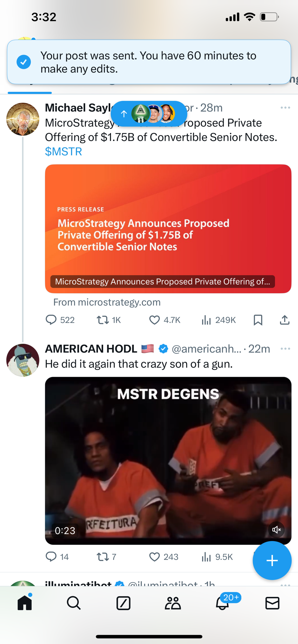Open more options on AMERICAN HODL post
298x644 pixels.
pyautogui.click(x=285, y=349)
